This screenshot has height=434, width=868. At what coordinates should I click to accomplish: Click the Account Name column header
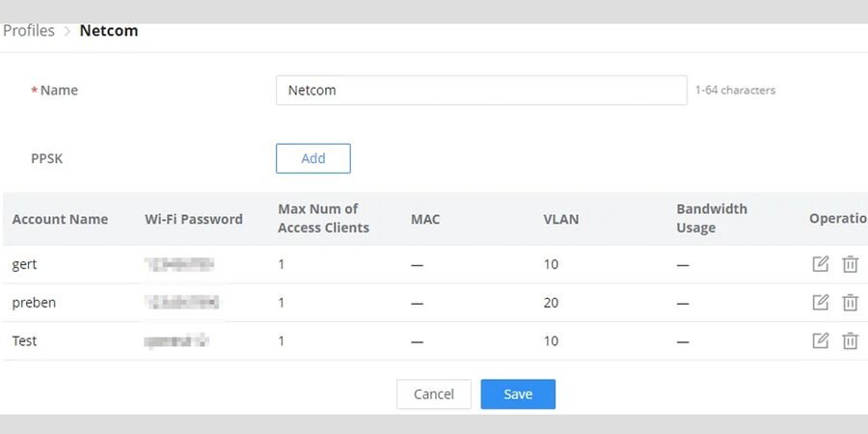[x=60, y=219]
